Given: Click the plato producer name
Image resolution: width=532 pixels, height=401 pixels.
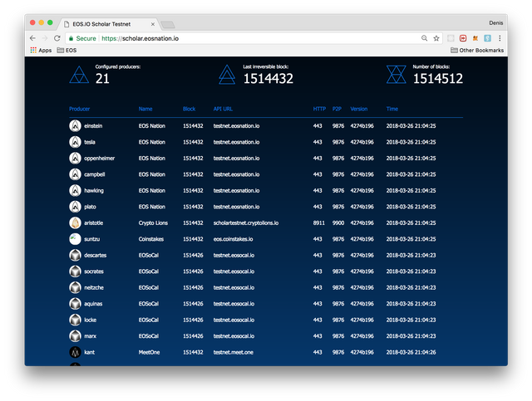Looking at the screenshot, I should coord(90,207).
